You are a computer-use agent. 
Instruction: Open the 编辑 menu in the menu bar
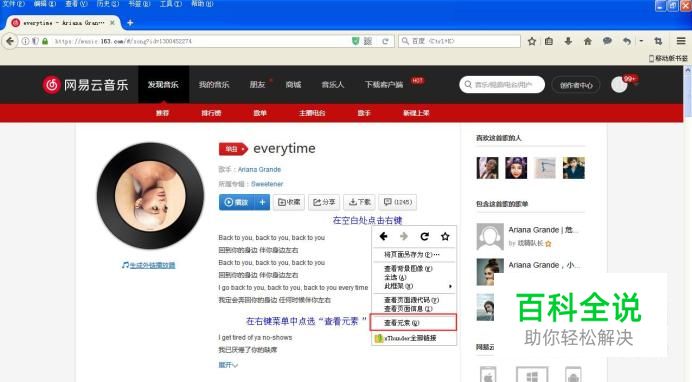(45, 4)
